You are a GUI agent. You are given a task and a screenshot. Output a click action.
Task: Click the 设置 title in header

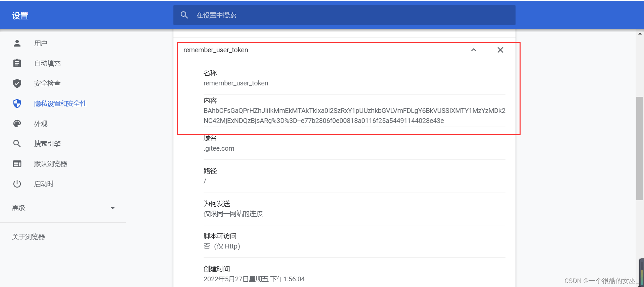point(20,16)
